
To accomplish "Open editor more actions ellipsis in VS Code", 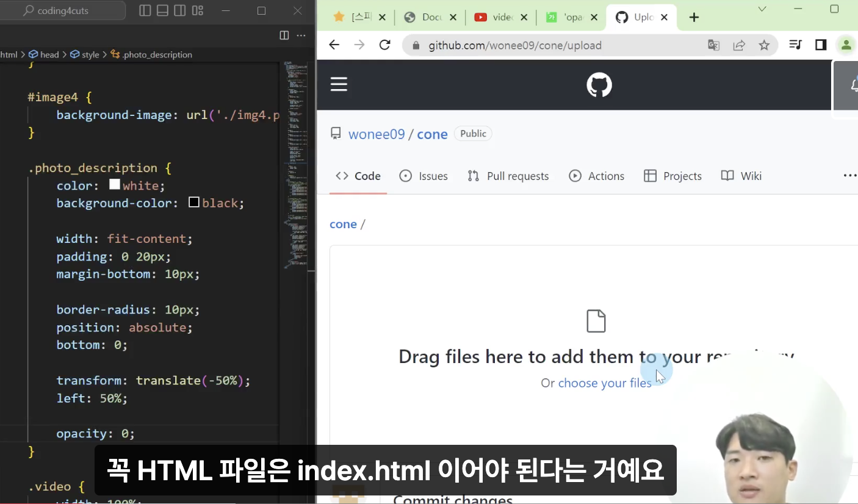I will (x=301, y=35).
